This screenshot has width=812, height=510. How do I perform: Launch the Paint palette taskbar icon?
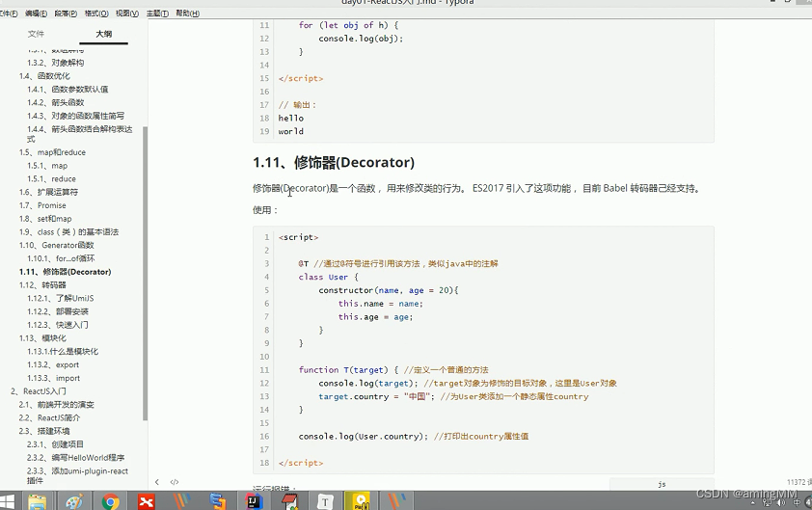pos(74,501)
